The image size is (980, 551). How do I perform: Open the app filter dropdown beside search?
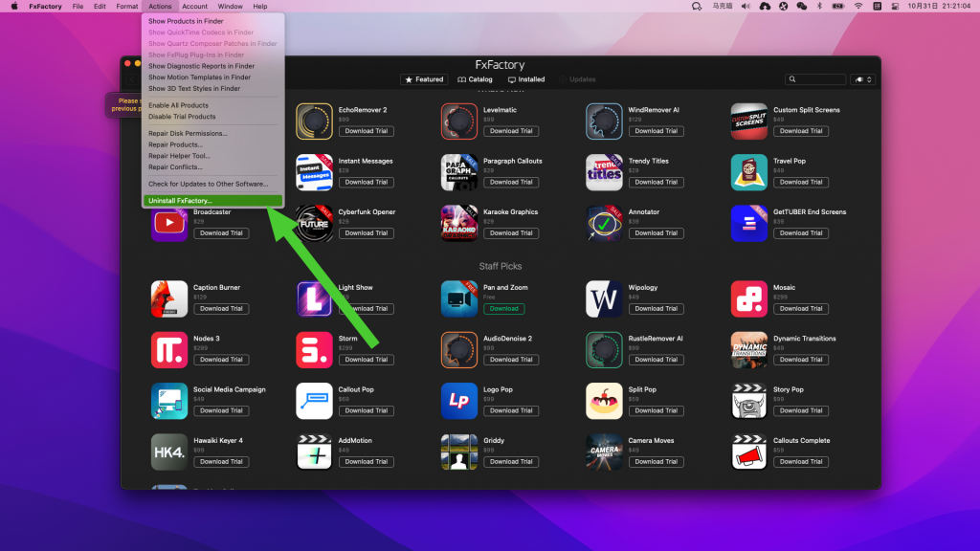[x=862, y=79]
